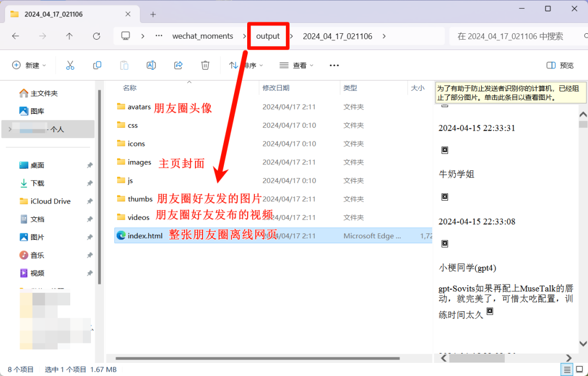This screenshot has height=376, width=588.
Task: Navigate to wechat_moments in breadcrumb
Action: click(x=203, y=36)
